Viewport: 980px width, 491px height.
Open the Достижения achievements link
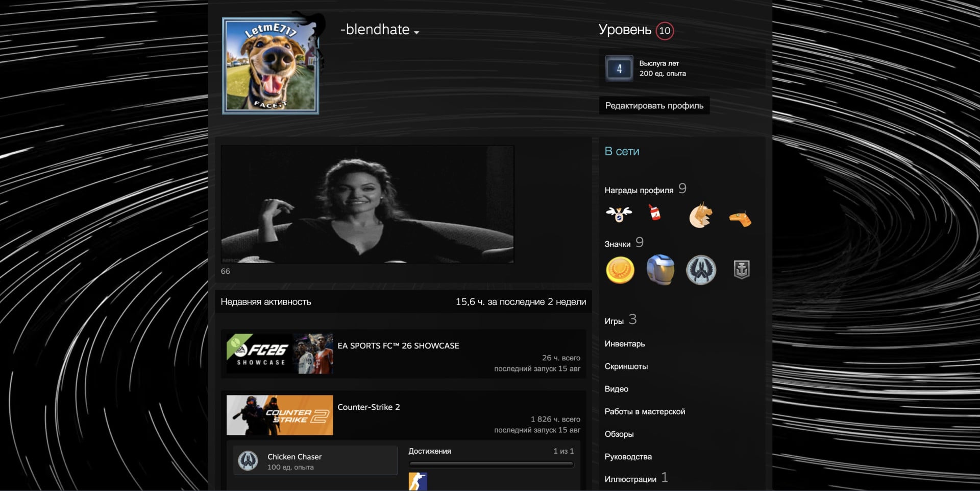tap(429, 451)
